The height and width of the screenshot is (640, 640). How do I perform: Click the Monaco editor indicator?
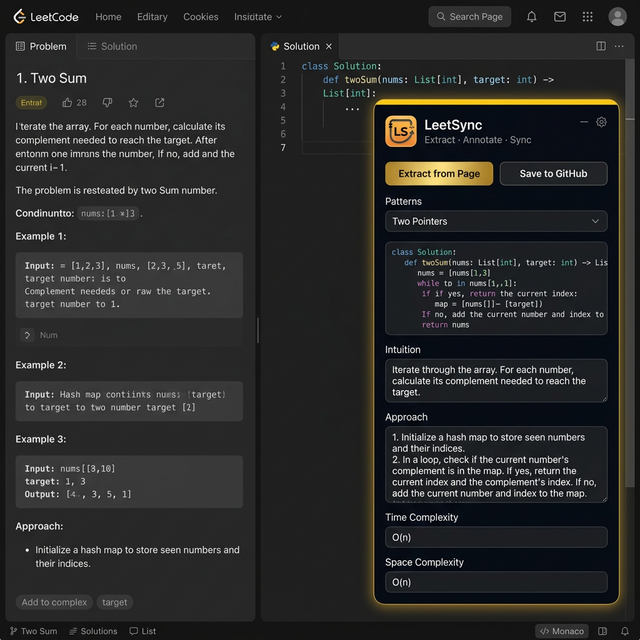562,631
